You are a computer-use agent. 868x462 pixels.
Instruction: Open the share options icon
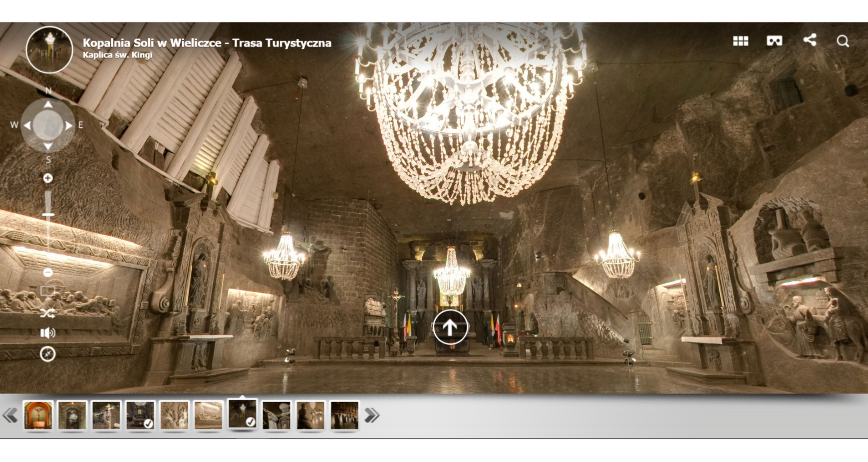pos(810,40)
